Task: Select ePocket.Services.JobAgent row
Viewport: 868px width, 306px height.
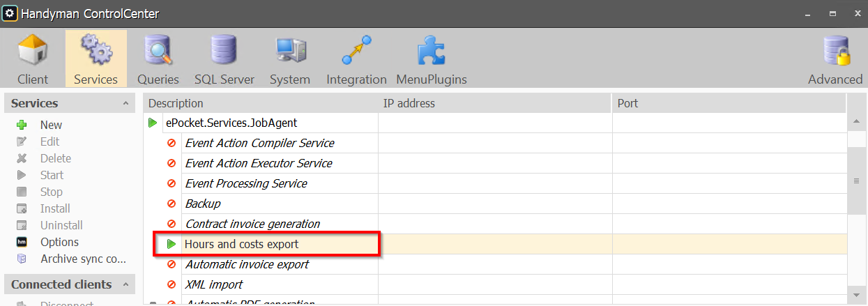Action: tap(495, 123)
